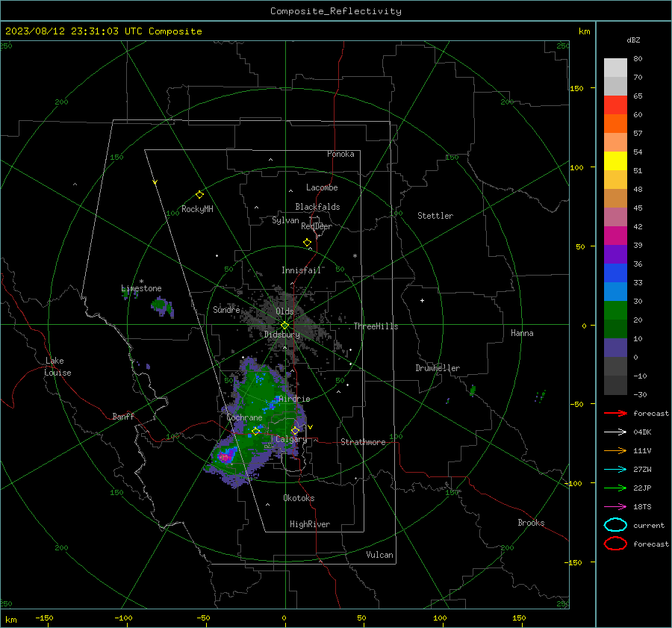Click the yellow diamond marker above Calgary label
The image size is (672, 628).
295,430
